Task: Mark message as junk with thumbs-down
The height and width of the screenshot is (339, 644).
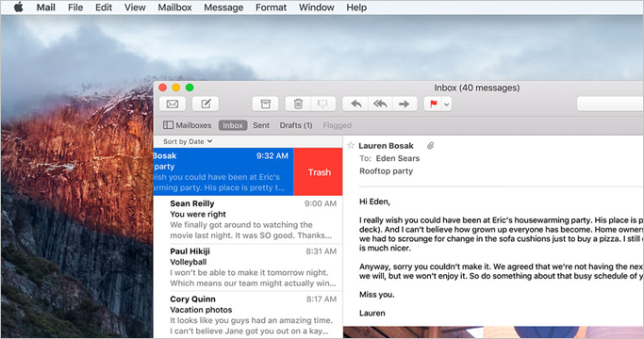Action: coord(322,104)
